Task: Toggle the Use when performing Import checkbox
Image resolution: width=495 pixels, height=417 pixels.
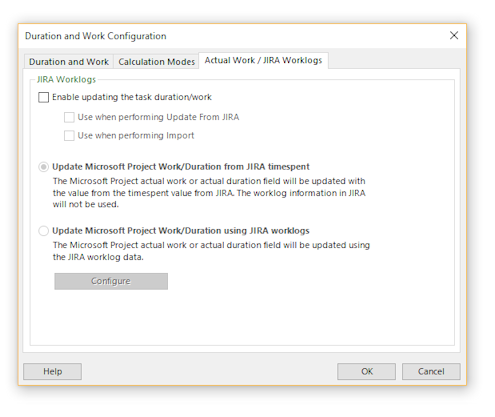Action: (x=69, y=136)
